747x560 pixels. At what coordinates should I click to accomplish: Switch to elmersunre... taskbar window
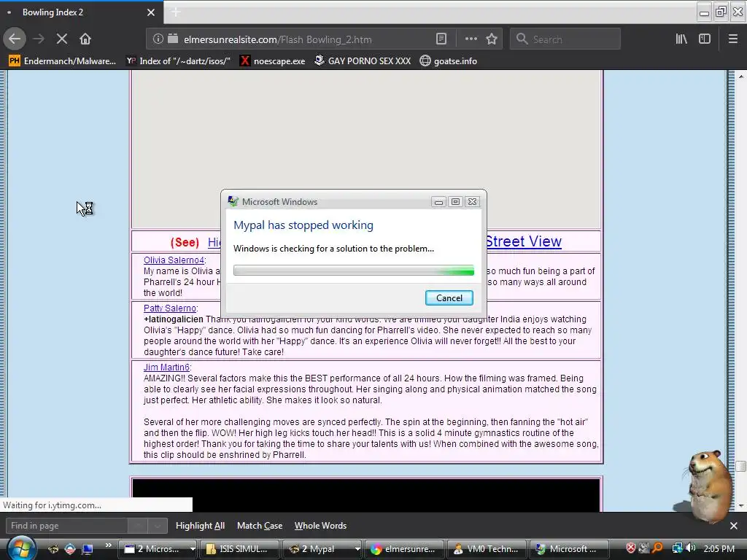coord(404,549)
